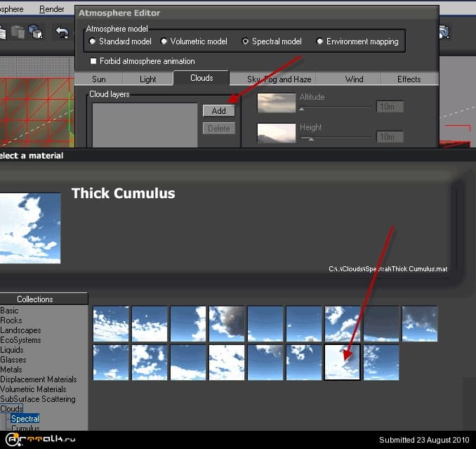Select the SubSurface Scattering collection

click(38, 399)
